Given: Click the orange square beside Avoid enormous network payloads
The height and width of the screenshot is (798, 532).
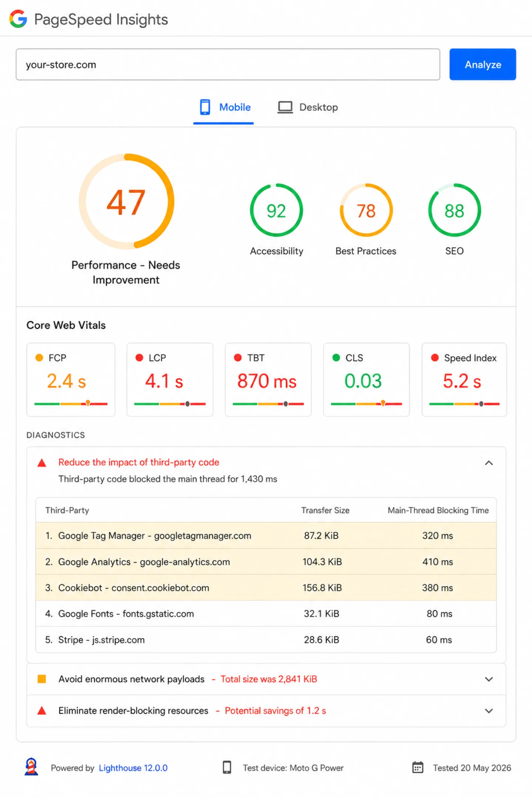Looking at the screenshot, I should (42, 679).
